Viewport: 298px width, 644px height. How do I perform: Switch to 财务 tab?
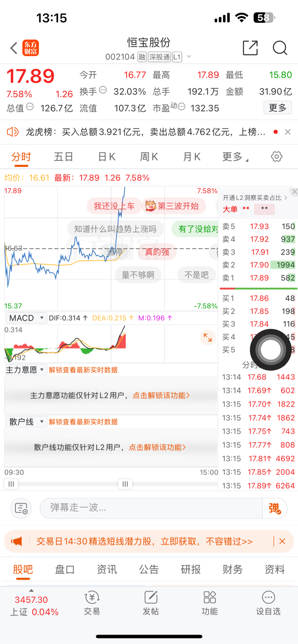(233, 570)
